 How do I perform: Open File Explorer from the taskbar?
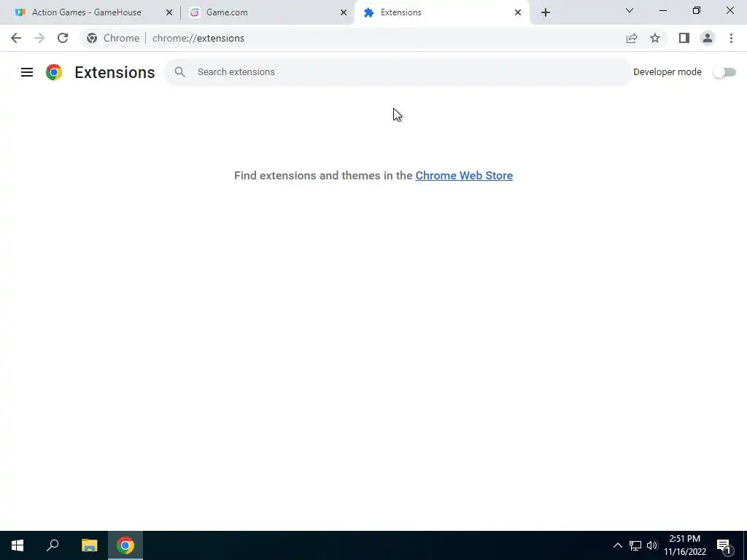point(89,545)
